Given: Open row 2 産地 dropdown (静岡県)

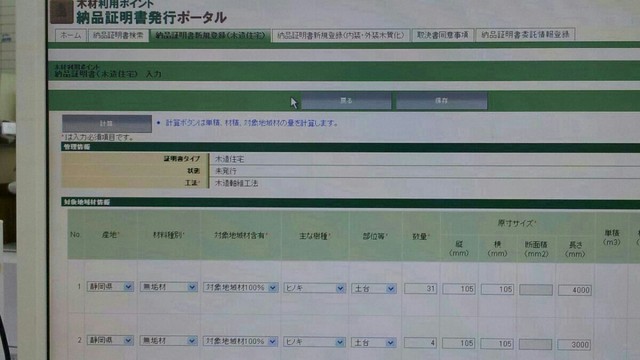Looking at the screenshot, I should pyautogui.click(x=110, y=340).
